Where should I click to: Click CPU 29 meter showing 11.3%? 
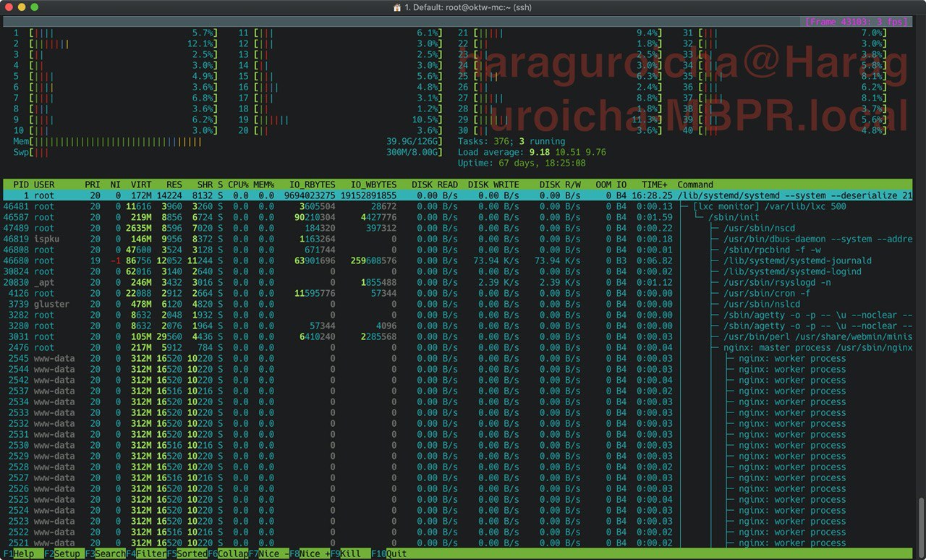(x=561, y=119)
